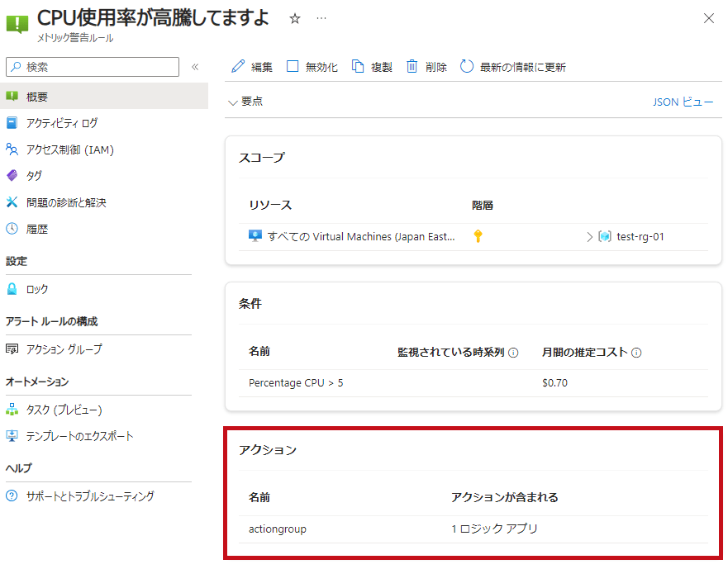Click すべての Virtual Machines resource text
The width and height of the screenshot is (728, 569).
pyautogui.click(x=361, y=237)
